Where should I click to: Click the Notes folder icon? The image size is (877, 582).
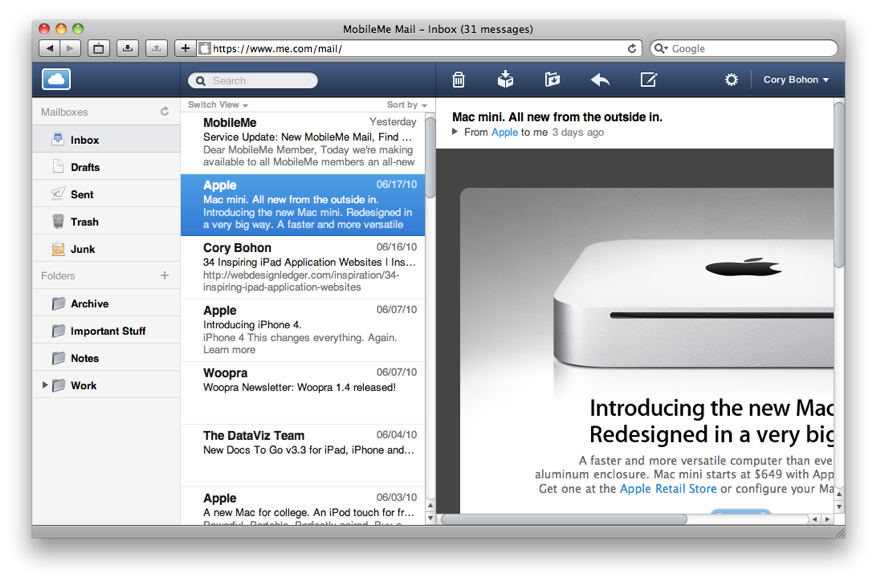[58, 358]
